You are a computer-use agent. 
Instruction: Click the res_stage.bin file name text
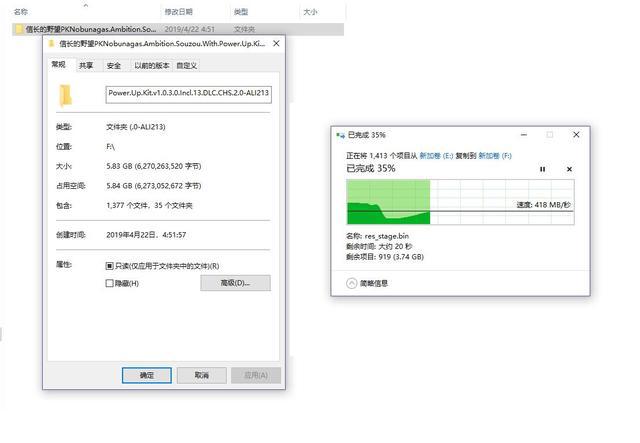(x=387, y=236)
